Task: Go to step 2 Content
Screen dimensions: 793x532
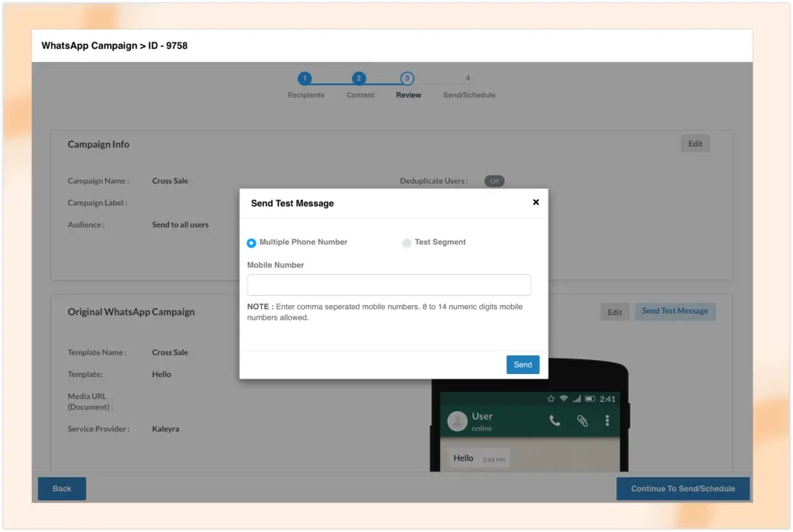Action: [x=359, y=78]
